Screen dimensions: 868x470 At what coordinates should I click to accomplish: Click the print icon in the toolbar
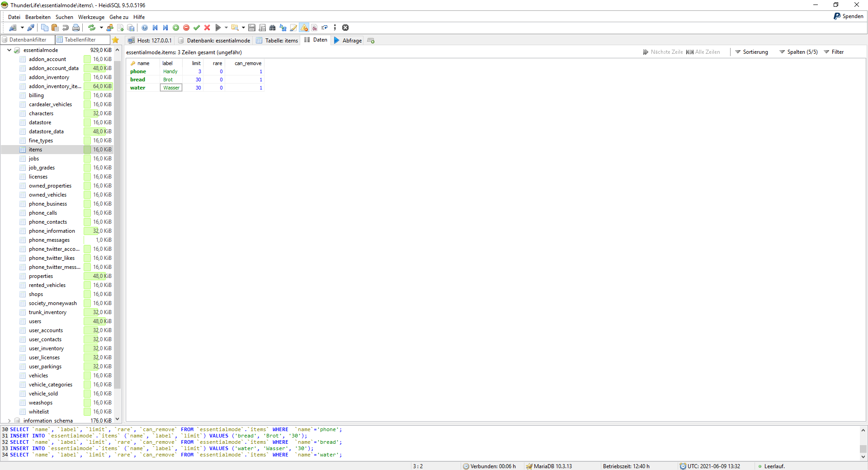(76, 28)
